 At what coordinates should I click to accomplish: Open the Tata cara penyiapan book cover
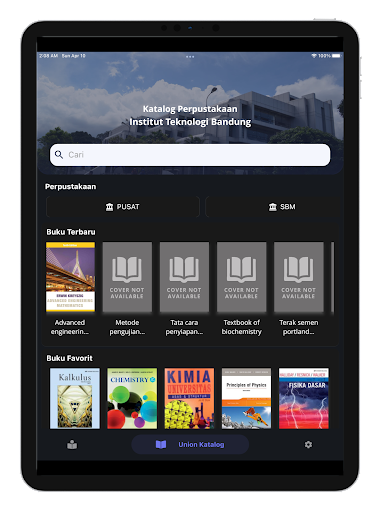[184, 277]
